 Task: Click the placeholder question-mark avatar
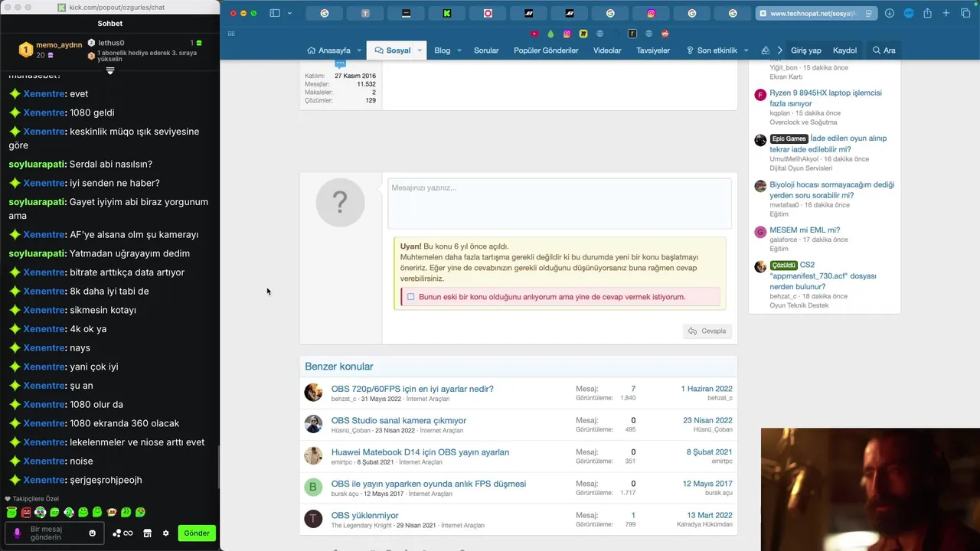(340, 202)
